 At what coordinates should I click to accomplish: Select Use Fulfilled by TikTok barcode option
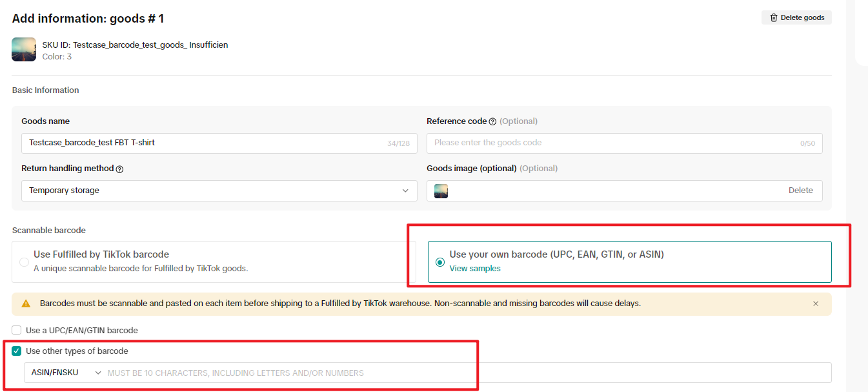24,262
